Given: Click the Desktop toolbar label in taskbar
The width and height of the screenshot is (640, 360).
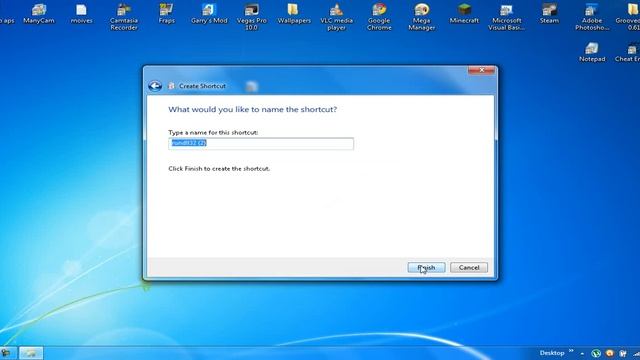Looking at the screenshot, I should [552, 353].
